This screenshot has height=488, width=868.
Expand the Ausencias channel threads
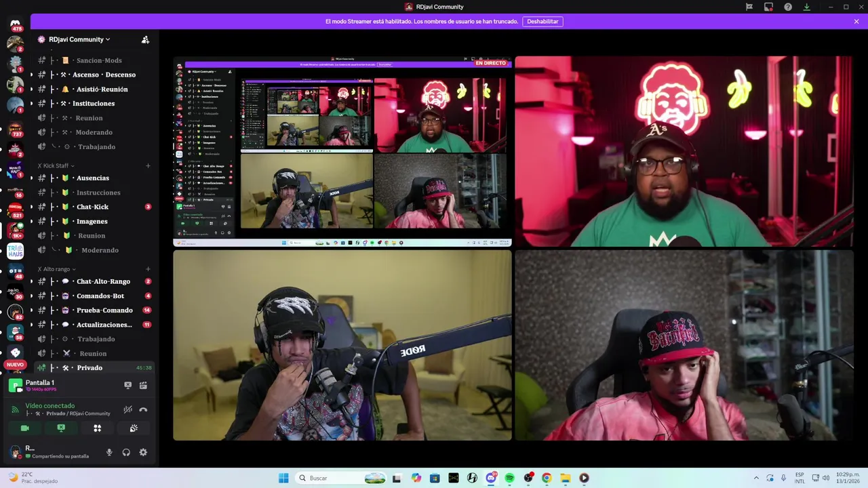[31, 178]
